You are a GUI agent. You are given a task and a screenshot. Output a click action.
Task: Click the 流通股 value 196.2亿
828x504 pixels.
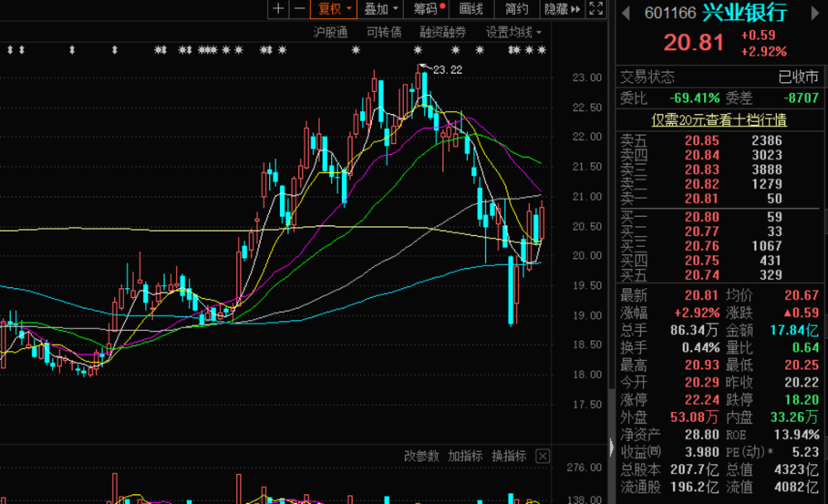click(x=694, y=487)
